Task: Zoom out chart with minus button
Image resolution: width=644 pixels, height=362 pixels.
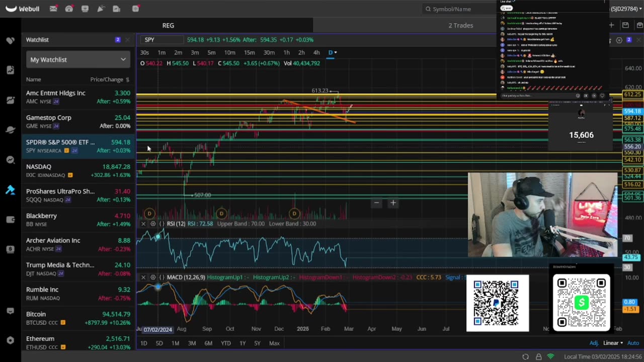Action: click(x=376, y=203)
